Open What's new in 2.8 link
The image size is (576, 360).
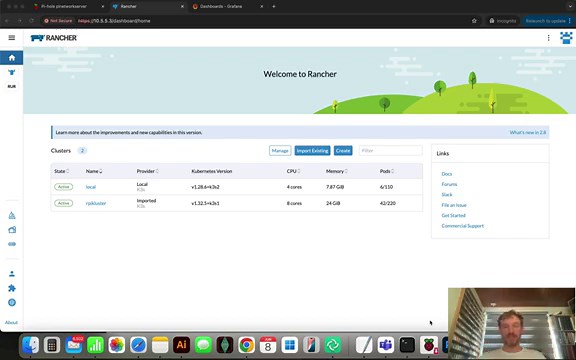(x=528, y=132)
